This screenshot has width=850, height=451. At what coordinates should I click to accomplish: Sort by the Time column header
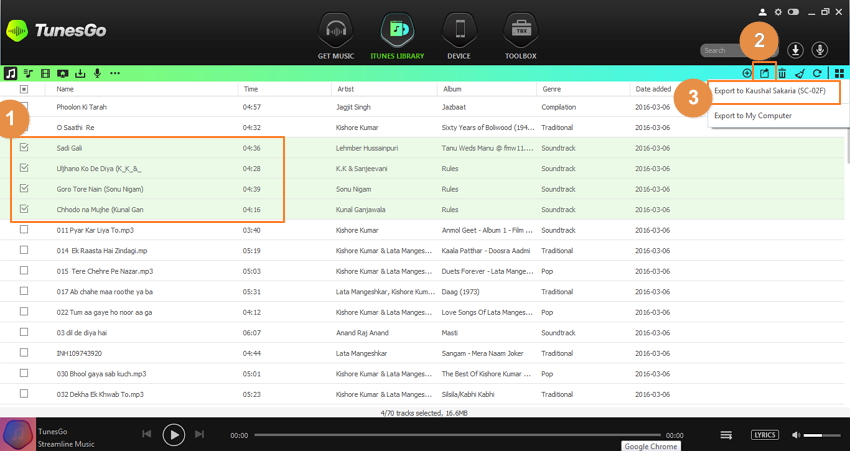click(250, 89)
